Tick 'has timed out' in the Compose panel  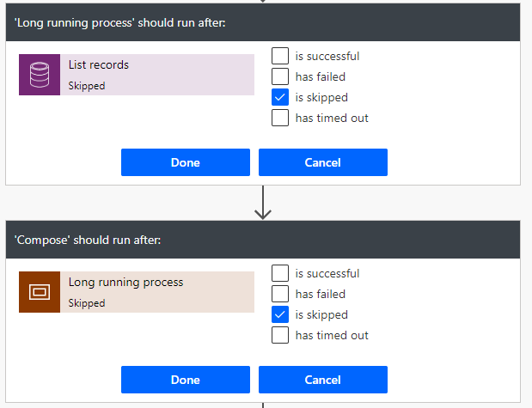point(280,335)
